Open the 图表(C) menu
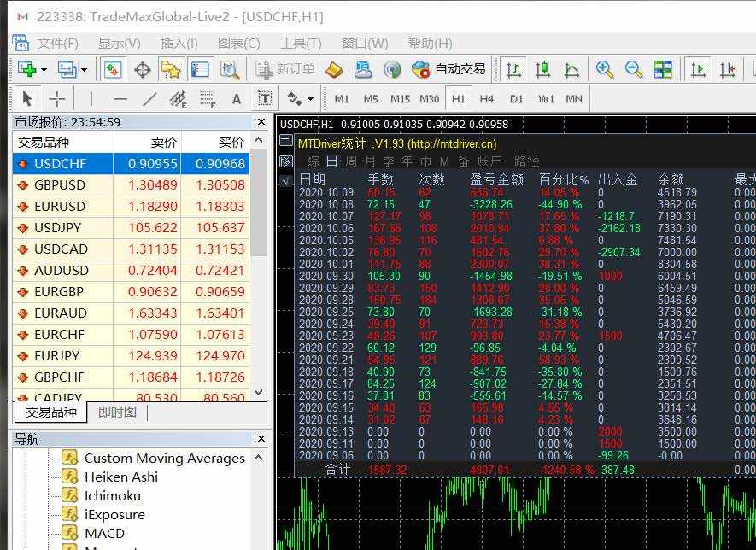 pos(238,43)
